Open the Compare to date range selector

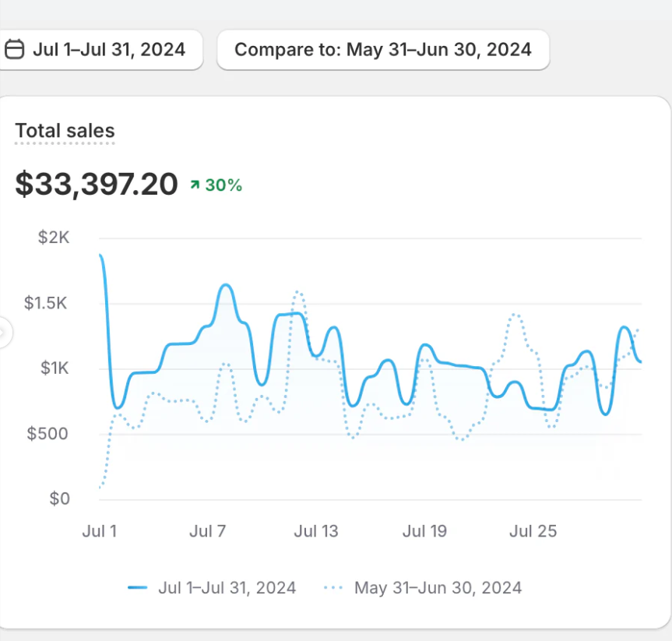click(382, 50)
